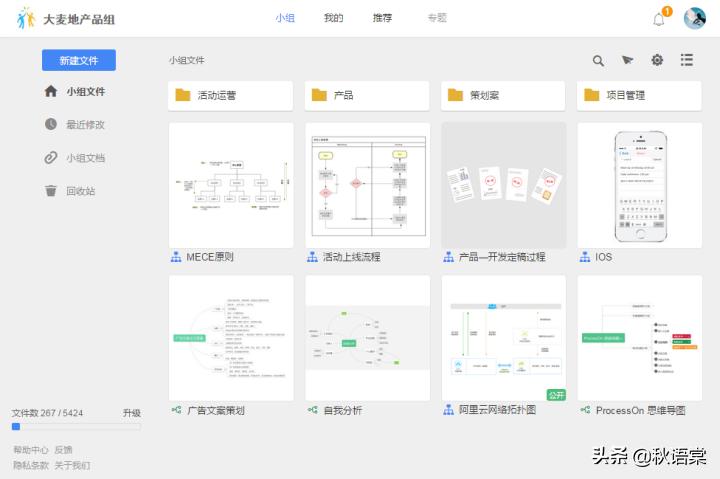Click the 活动运营 folder icon
The image size is (720, 479).
(x=183, y=95)
